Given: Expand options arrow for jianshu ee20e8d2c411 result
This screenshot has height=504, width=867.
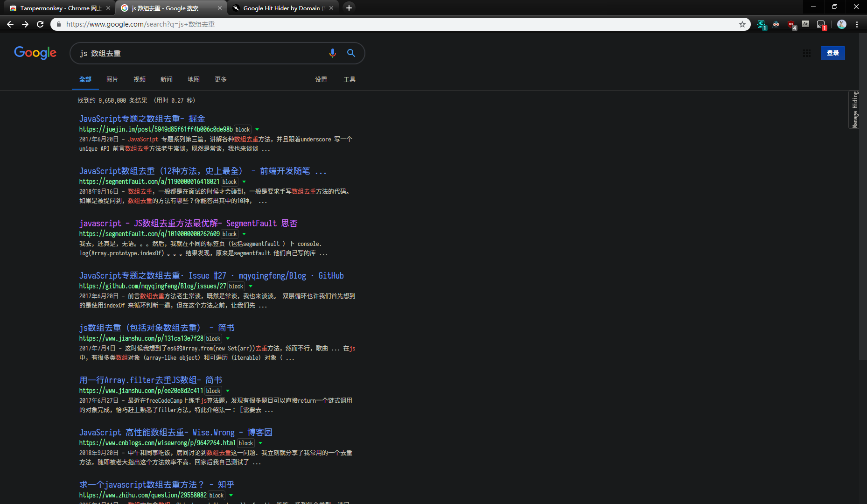Looking at the screenshot, I should tap(228, 391).
